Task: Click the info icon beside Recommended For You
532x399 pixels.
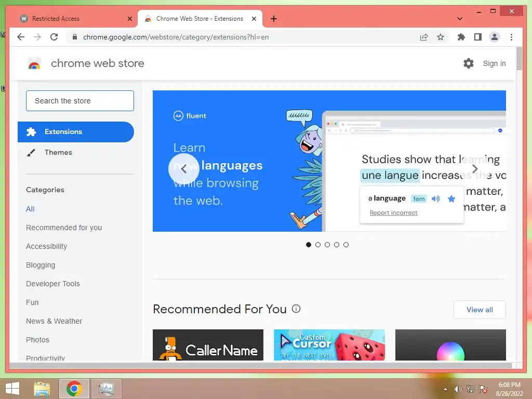Action: point(296,309)
